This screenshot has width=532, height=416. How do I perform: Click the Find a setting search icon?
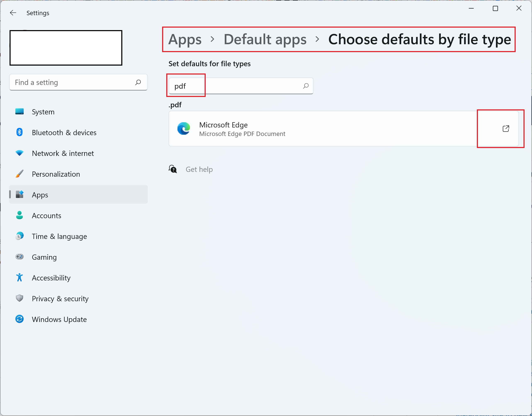(138, 82)
